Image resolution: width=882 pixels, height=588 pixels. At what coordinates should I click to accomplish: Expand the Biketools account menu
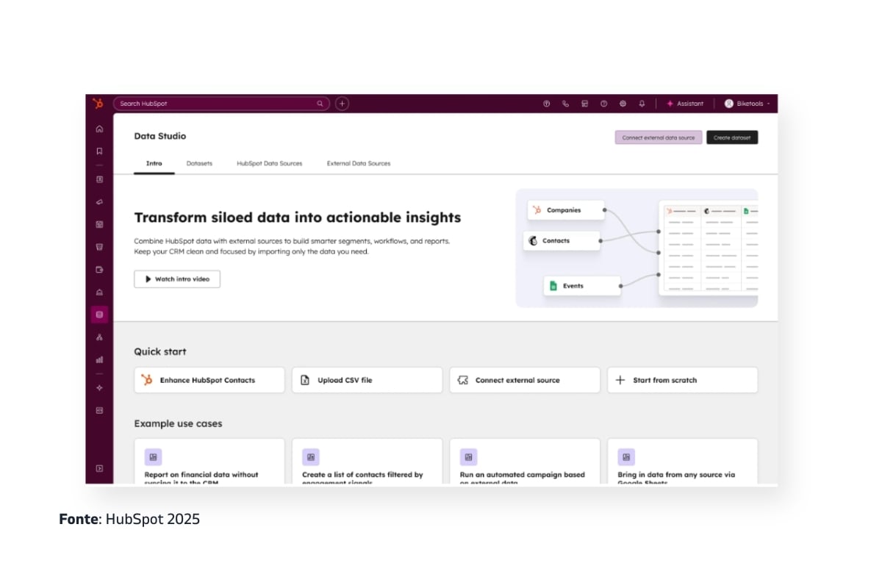[747, 104]
